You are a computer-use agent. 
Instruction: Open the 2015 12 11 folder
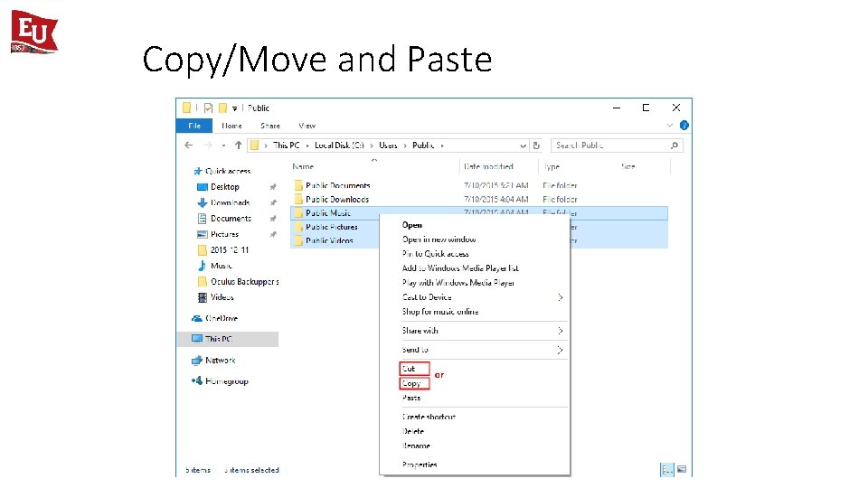(x=229, y=250)
